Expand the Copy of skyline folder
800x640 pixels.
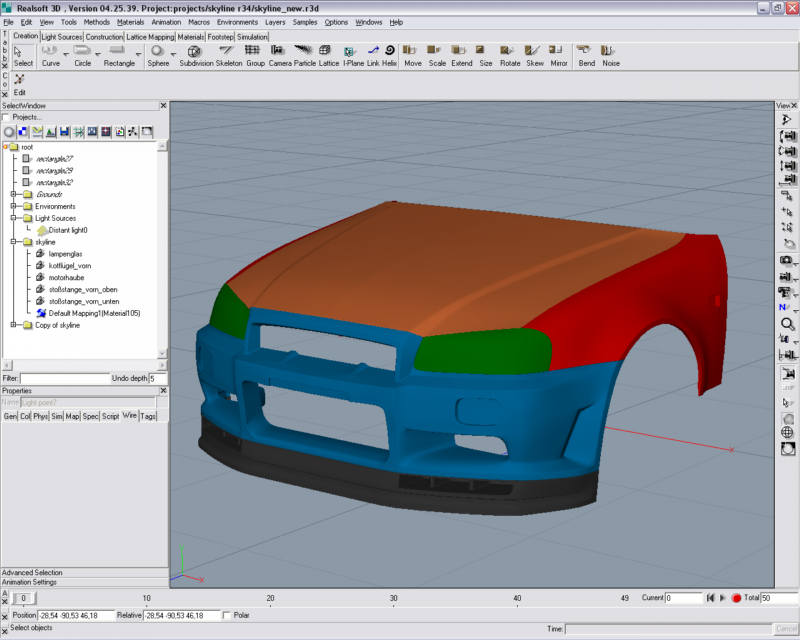[14, 325]
